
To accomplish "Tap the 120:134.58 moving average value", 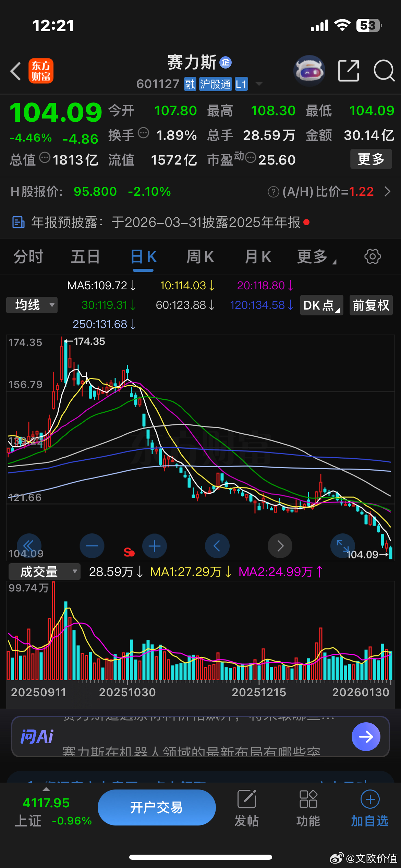I will click(x=262, y=305).
